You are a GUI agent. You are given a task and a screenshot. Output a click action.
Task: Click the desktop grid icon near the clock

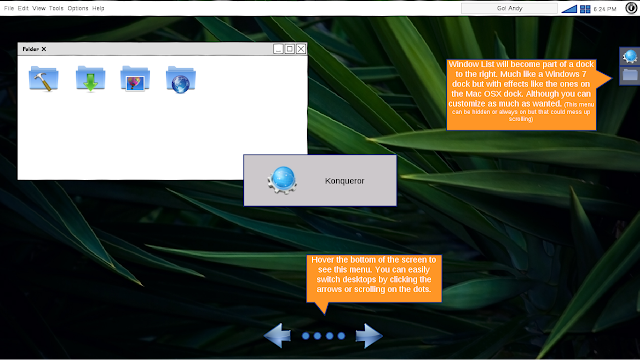click(585, 9)
